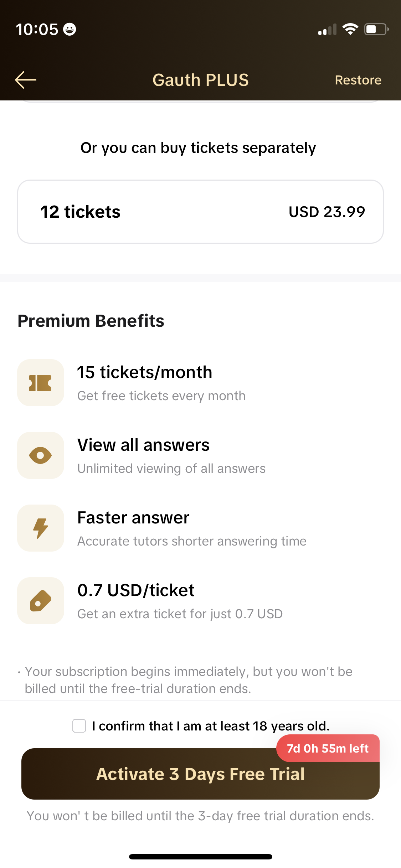Tap the back arrow icon
The width and height of the screenshot is (401, 868).
point(26,80)
